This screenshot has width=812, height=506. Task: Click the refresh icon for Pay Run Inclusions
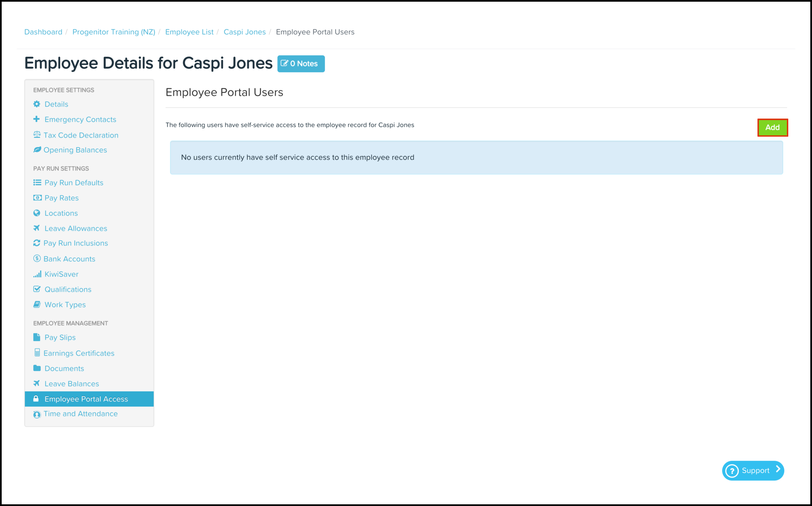[37, 243]
